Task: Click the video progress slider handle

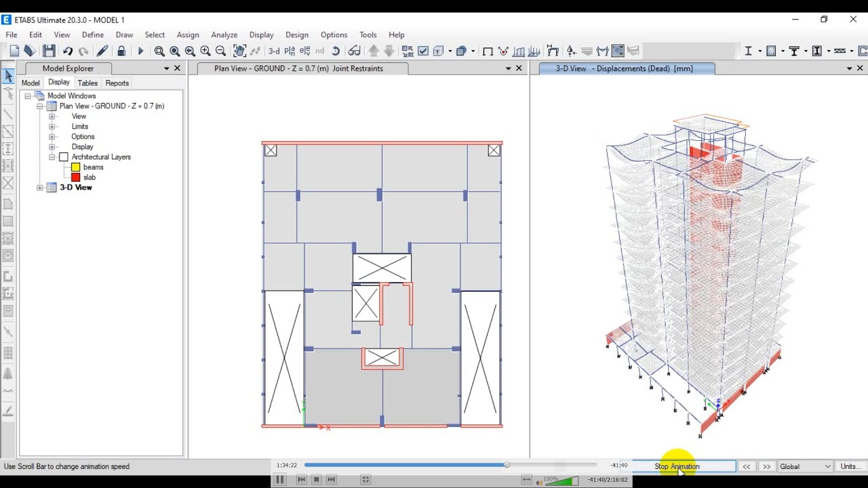Action: [x=507, y=465]
